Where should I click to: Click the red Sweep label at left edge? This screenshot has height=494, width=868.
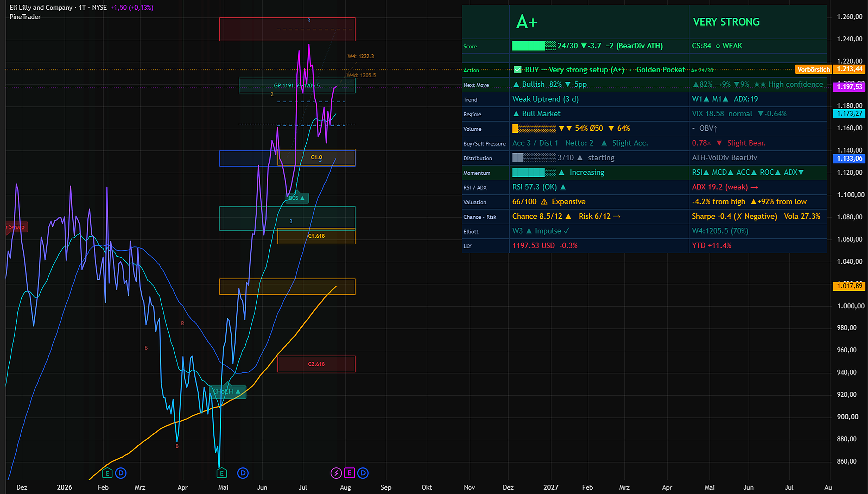(x=16, y=227)
